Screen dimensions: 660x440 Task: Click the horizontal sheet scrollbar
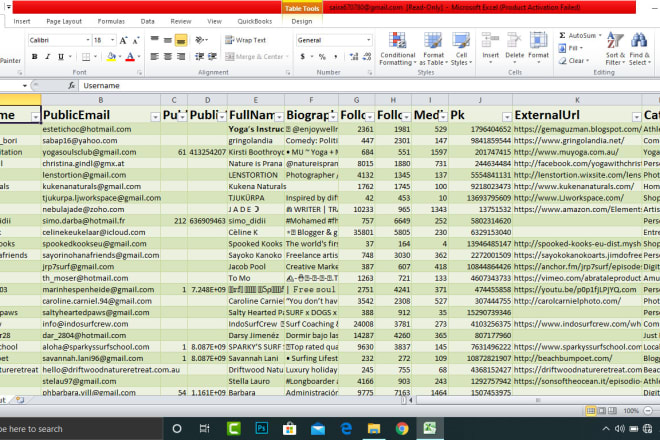coord(538,400)
